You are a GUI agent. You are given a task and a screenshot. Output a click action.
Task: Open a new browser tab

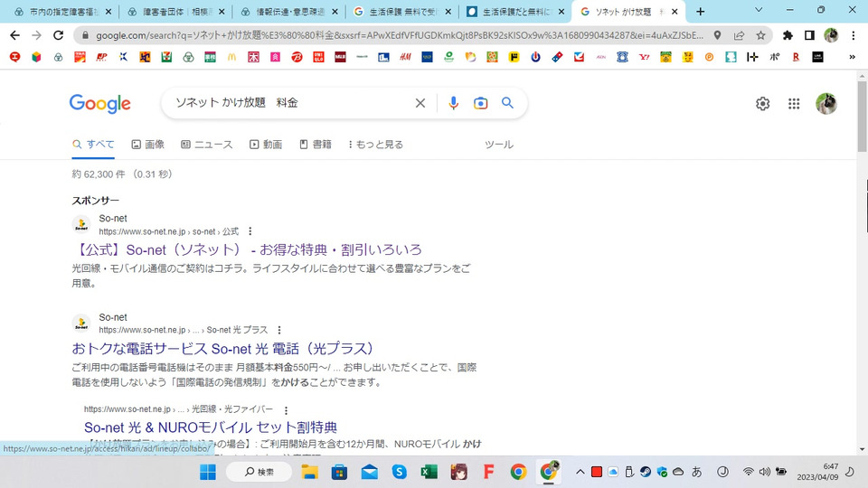pyautogui.click(x=700, y=12)
